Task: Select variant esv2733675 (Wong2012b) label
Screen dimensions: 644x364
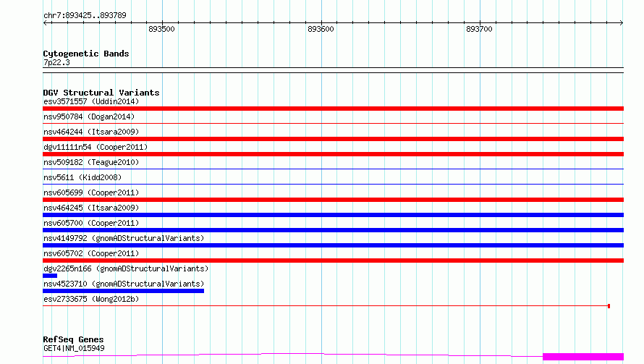Action: 91,299
